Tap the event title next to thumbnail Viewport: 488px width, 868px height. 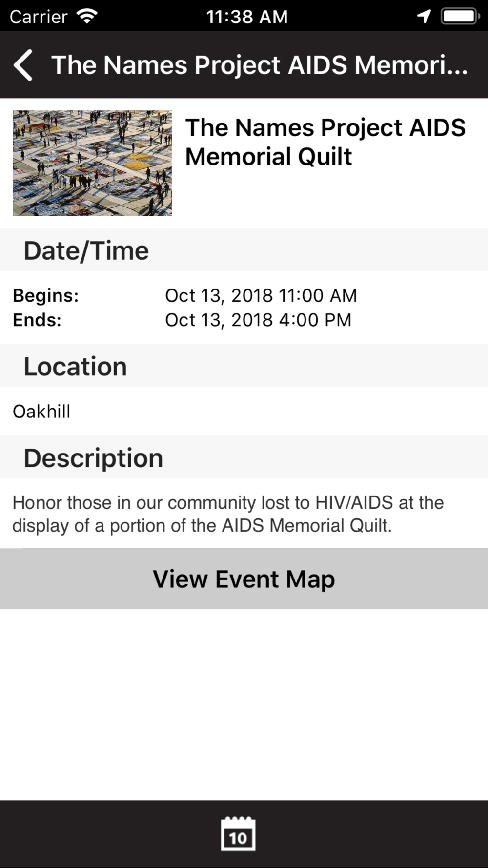(x=325, y=142)
